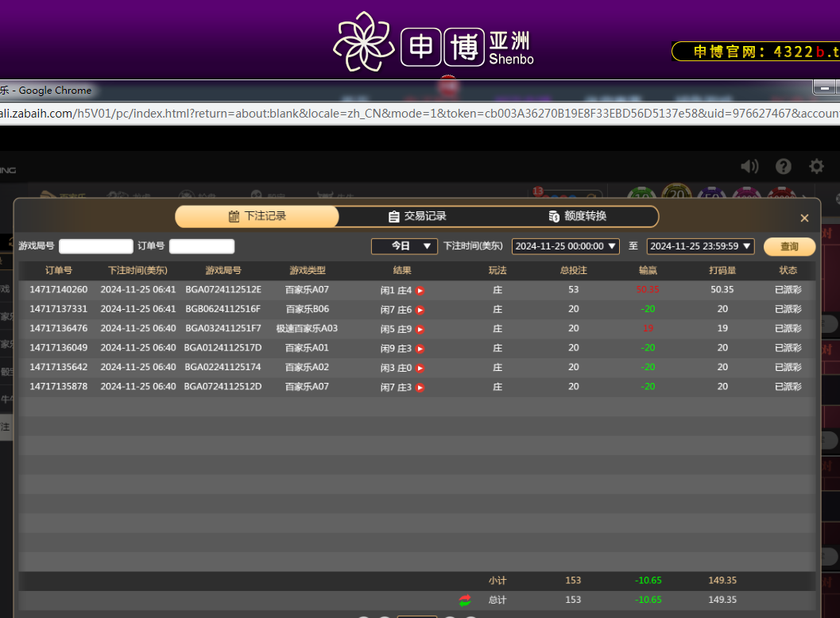This screenshot has width=840, height=618.
Task: Open settings gear icon
Action: click(816, 166)
